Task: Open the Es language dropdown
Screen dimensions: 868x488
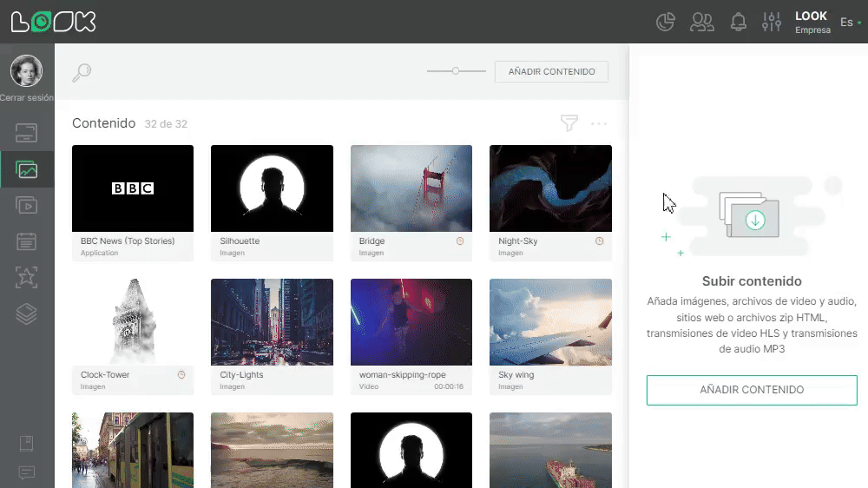Action: 851,23
